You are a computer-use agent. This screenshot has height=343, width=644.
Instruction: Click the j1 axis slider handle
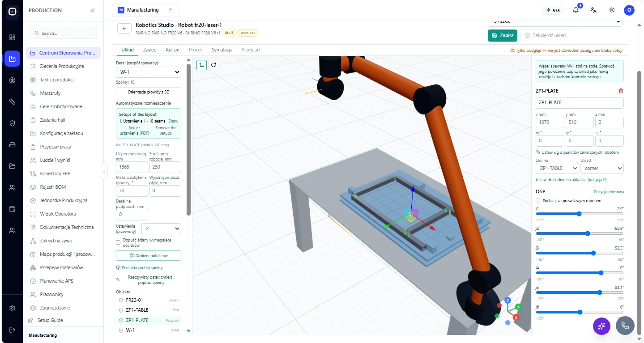pos(579,214)
